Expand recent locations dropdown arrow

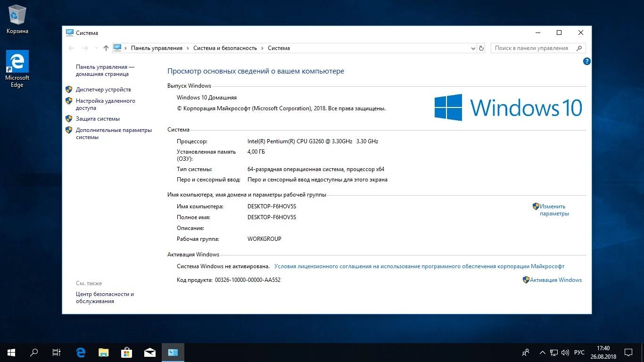pos(96,48)
